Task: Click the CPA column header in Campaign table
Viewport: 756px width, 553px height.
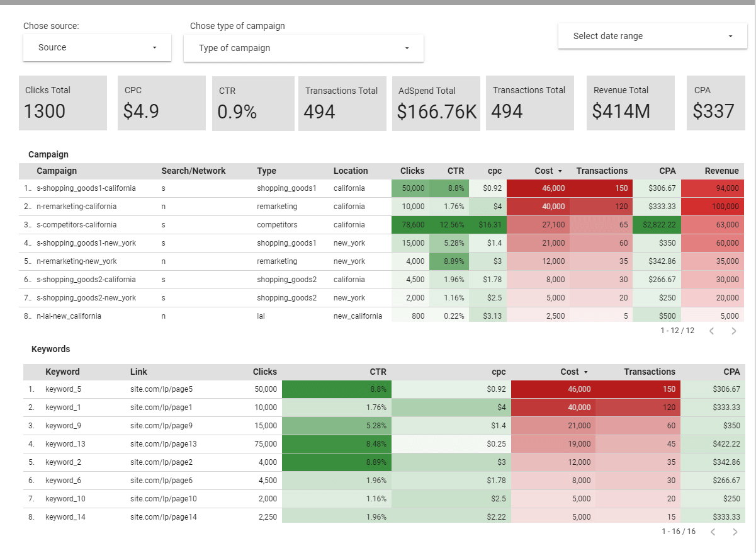Action: coord(667,171)
